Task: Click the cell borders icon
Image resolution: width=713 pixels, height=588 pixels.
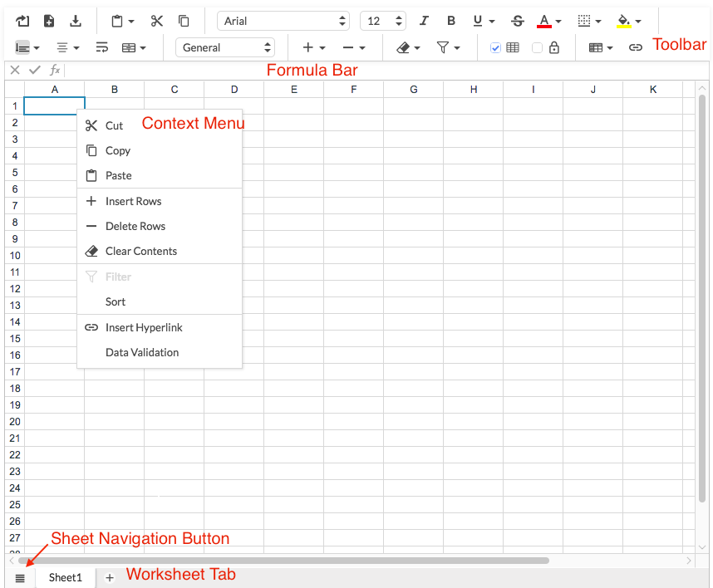Action: coord(584,21)
